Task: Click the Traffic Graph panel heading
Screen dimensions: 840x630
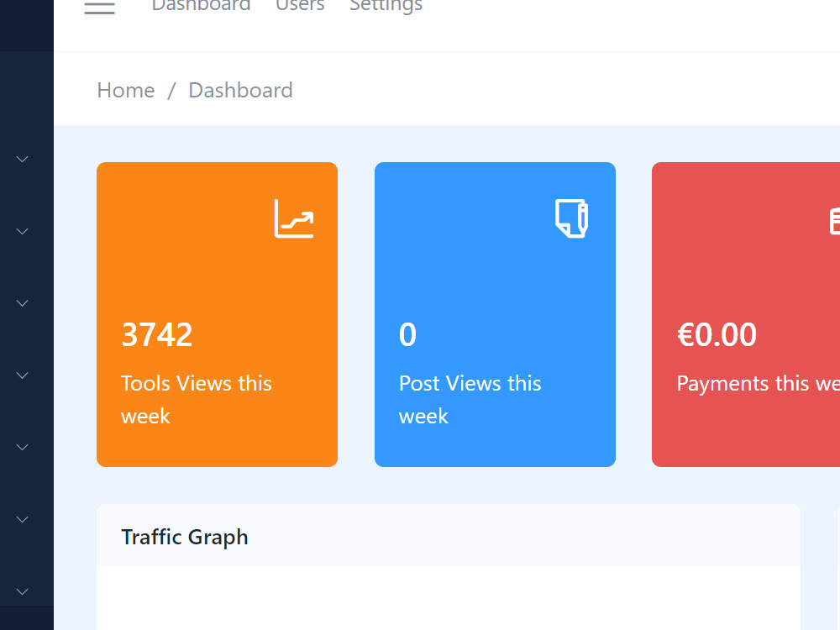Action: [x=184, y=538]
